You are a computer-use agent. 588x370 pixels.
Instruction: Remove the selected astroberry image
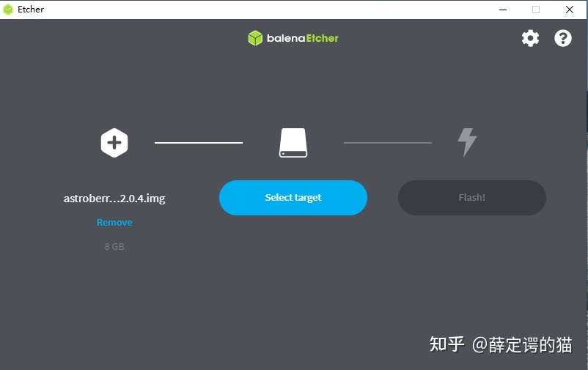114,222
